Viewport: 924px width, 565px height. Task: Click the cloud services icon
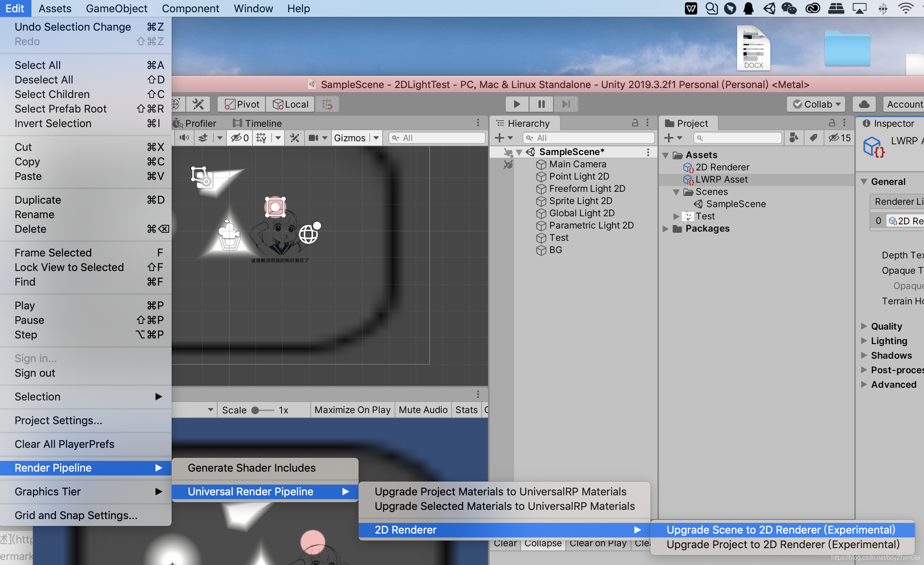tap(864, 104)
